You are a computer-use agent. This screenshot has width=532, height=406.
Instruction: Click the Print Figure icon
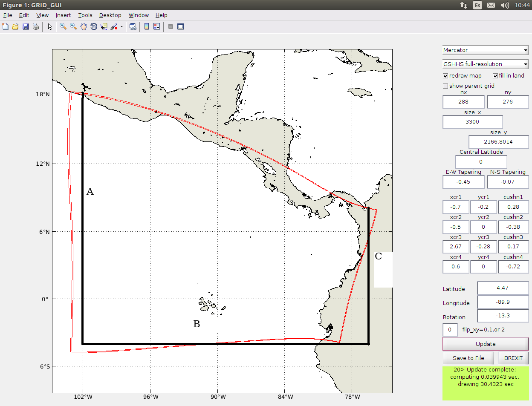coord(36,27)
